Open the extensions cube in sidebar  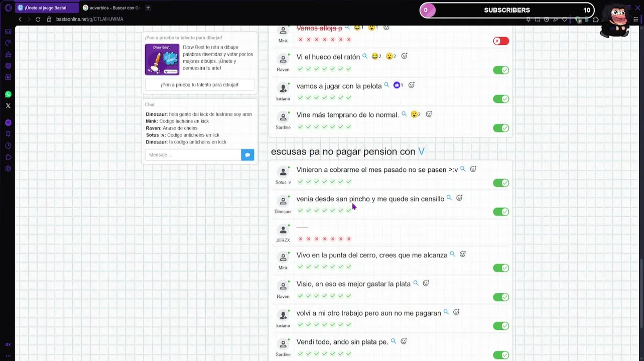coord(8,157)
